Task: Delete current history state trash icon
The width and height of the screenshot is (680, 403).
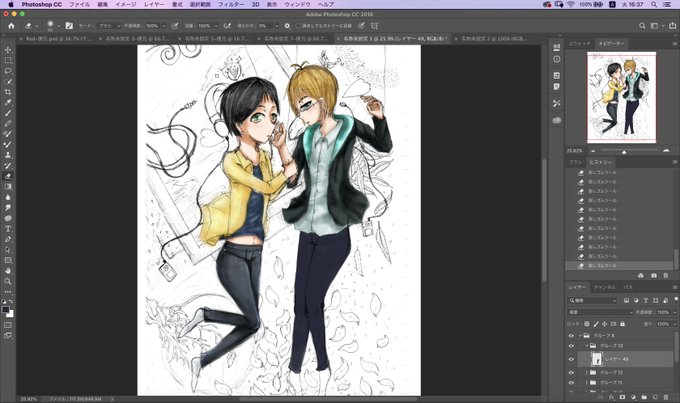Action: pyautogui.click(x=666, y=276)
